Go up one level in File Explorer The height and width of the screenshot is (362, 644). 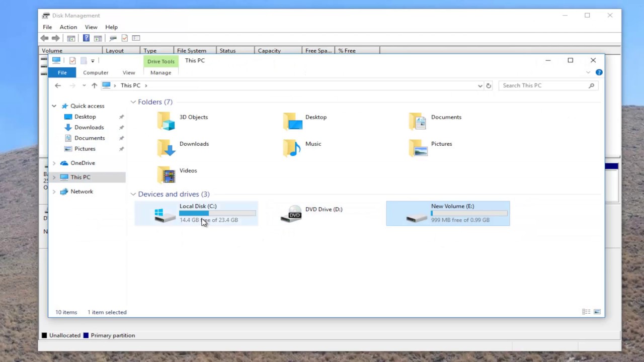click(x=94, y=85)
